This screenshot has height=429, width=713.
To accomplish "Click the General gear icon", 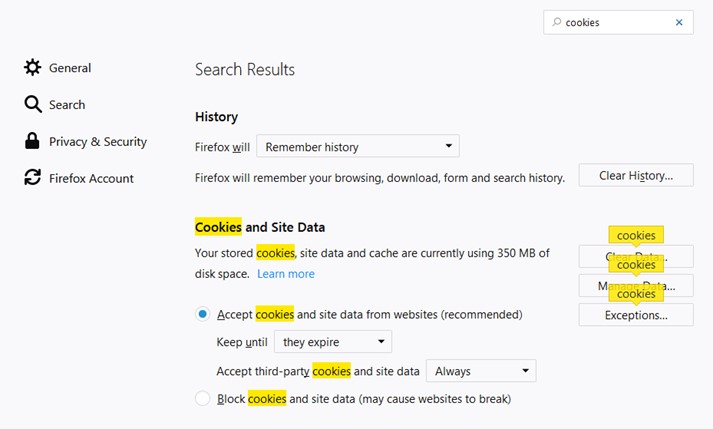I will coord(32,67).
